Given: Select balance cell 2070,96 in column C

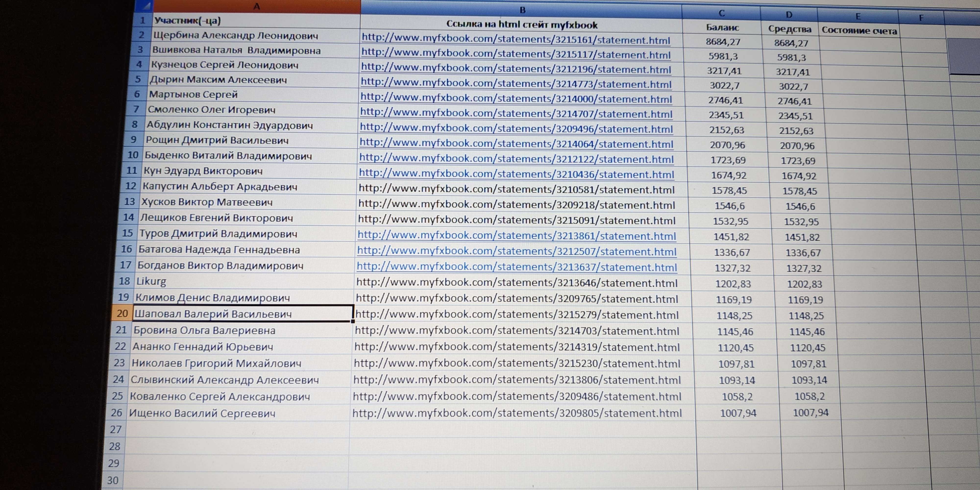Looking at the screenshot, I should click(x=727, y=145).
